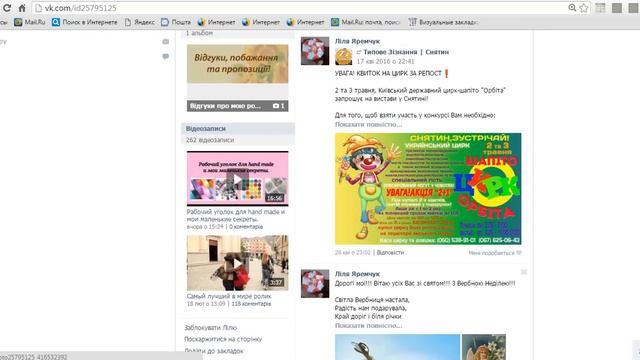This screenshot has height=360, width=640.
Task: Open the Типове Зізнання community avatar icon
Action: click(x=344, y=56)
